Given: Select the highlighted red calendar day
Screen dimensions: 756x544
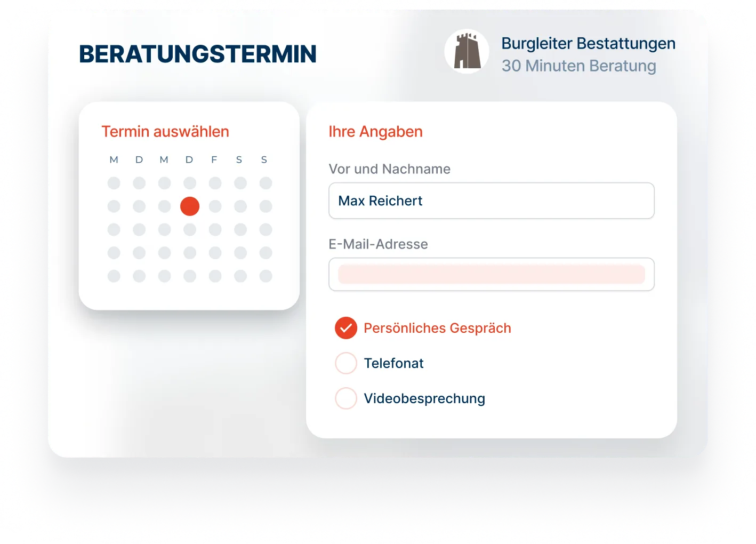Looking at the screenshot, I should (x=190, y=206).
